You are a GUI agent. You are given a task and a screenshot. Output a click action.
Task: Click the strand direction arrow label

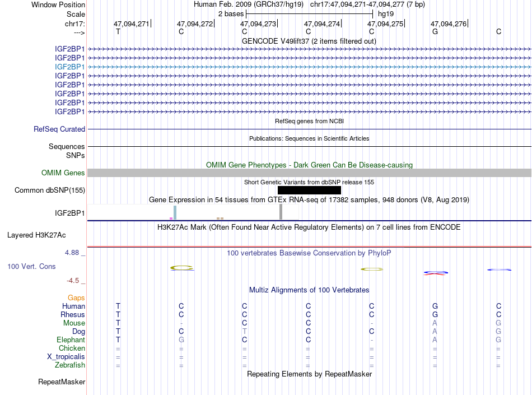click(x=79, y=32)
